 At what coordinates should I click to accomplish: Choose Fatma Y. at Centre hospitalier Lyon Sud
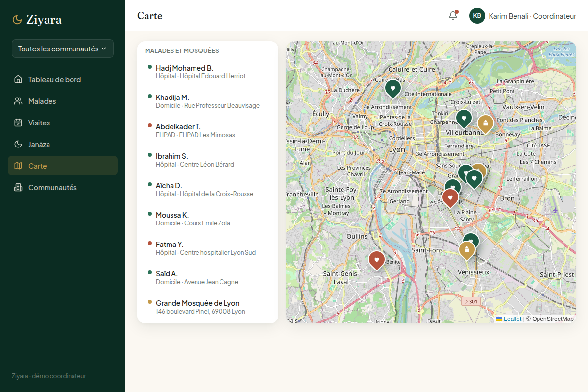[208, 248]
